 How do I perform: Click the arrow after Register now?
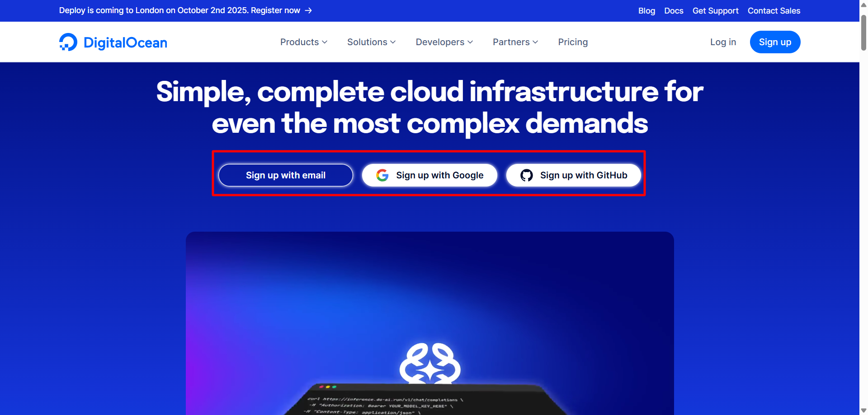pos(308,10)
